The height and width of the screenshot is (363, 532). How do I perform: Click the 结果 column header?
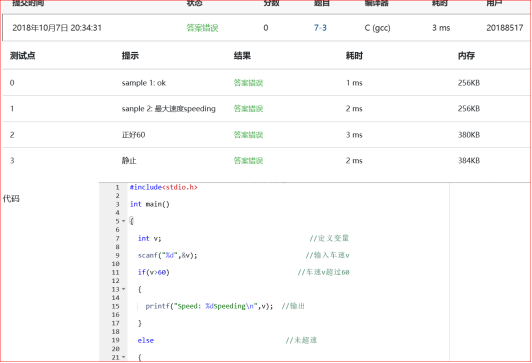[x=242, y=56]
